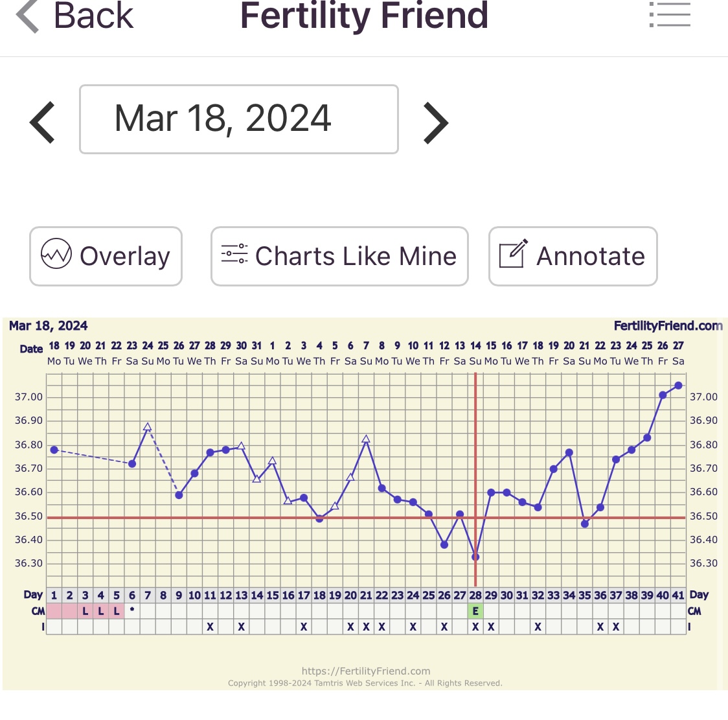
Task: Open the FertilityFriend.com link in chart header
Action: click(667, 326)
